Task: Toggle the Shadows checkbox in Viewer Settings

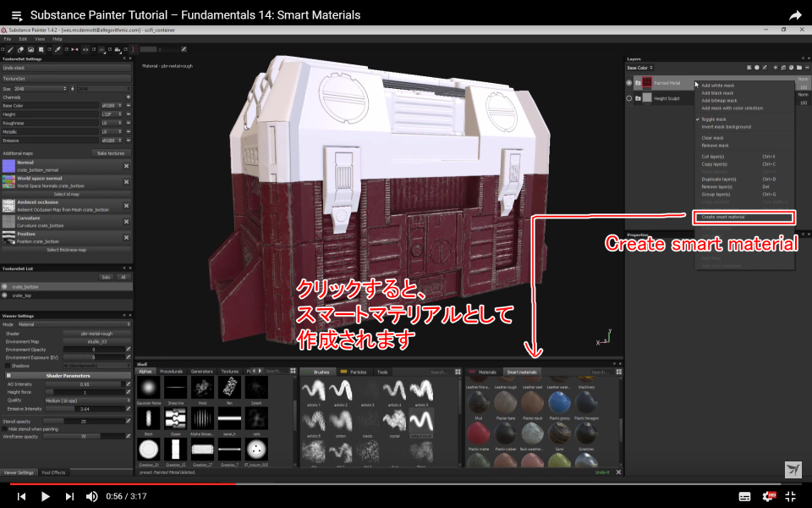Action: coord(8,366)
